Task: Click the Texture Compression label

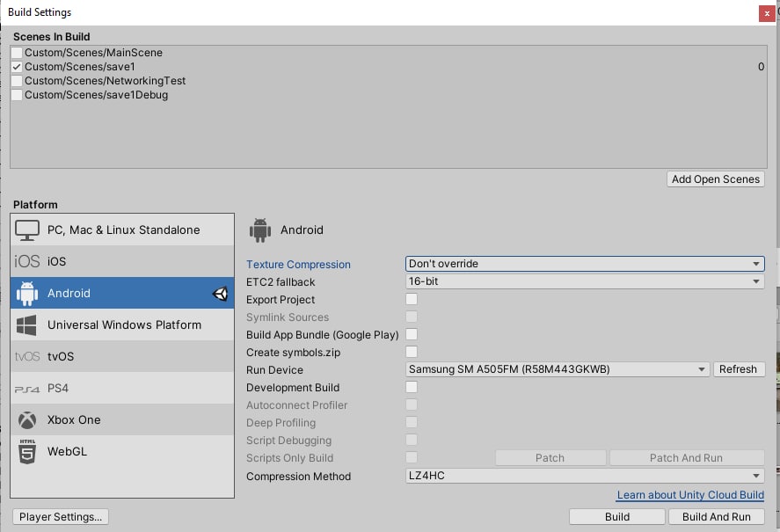Action: [x=298, y=265]
